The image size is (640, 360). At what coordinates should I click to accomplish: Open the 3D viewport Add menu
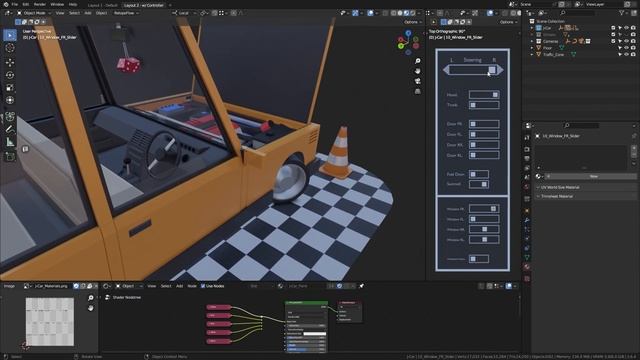click(88, 13)
